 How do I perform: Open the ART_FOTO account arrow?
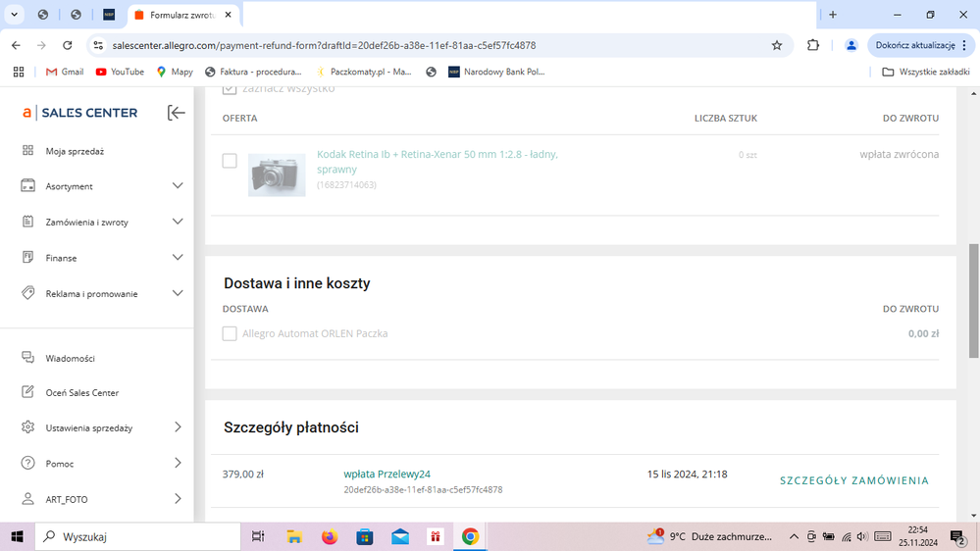(178, 498)
